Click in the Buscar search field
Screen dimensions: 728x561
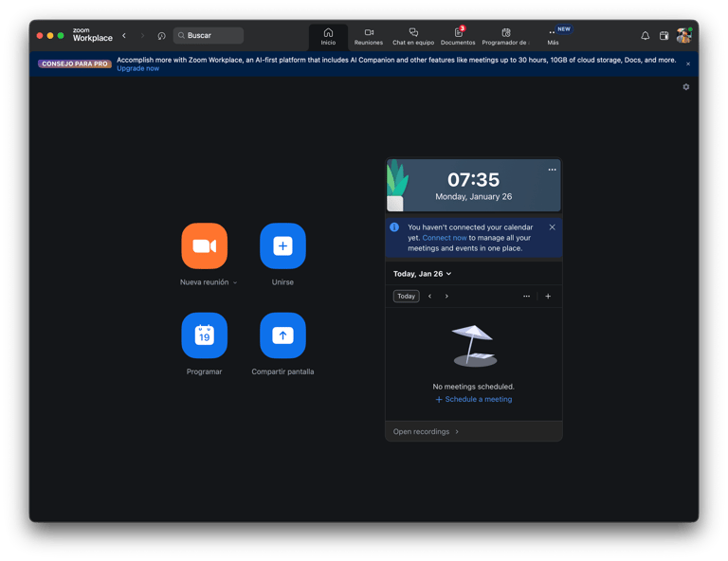point(209,35)
